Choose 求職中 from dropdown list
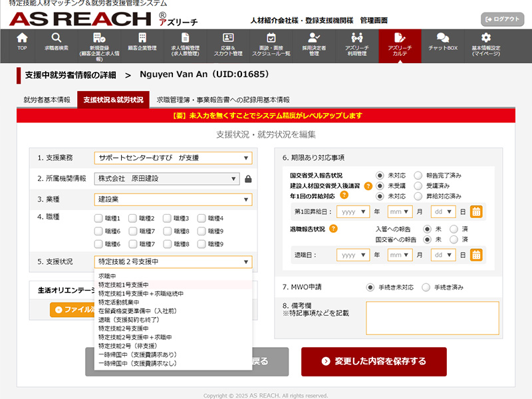The height and width of the screenshot is (399, 532). tap(173, 276)
